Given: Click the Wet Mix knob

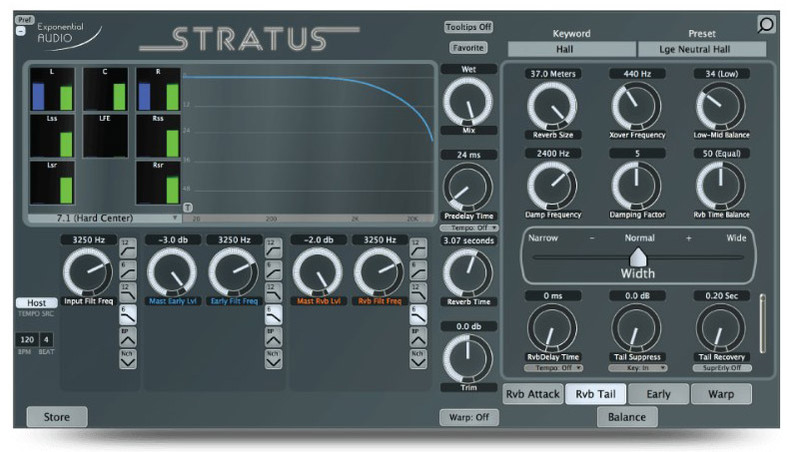Looking at the screenshot, I should pos(468,101).
